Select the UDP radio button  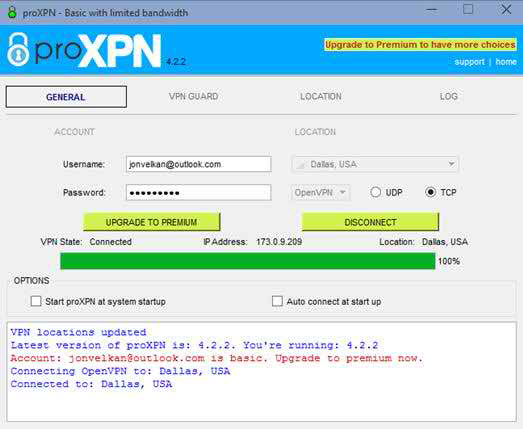[x=376, y=192]
